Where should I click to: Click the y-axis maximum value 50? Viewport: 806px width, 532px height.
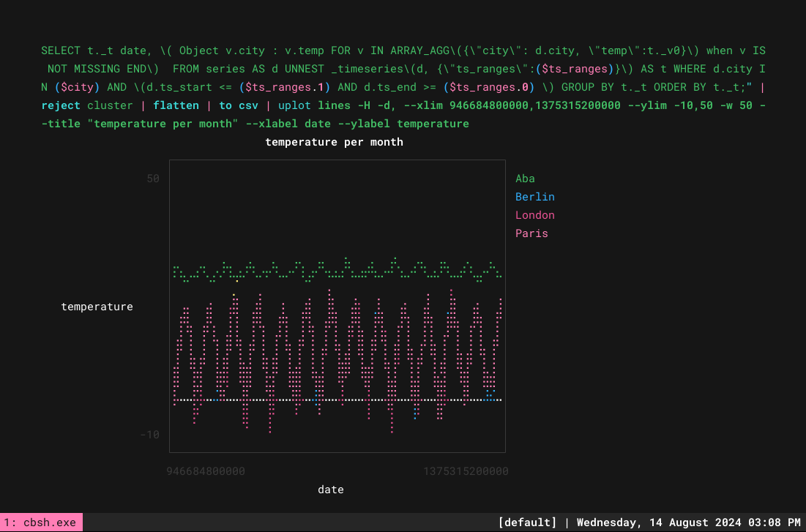[153, 179]
